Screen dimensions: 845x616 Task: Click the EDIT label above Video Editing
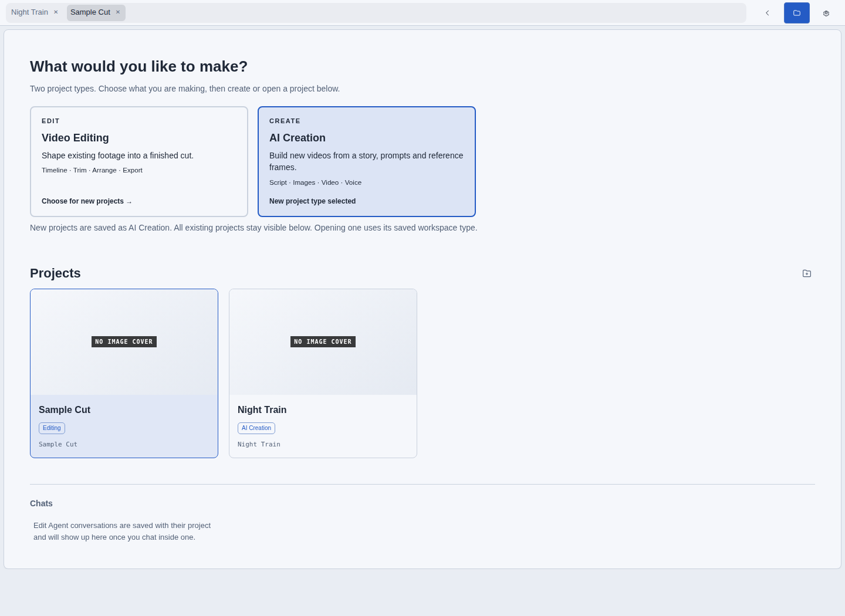coord(50,121)
